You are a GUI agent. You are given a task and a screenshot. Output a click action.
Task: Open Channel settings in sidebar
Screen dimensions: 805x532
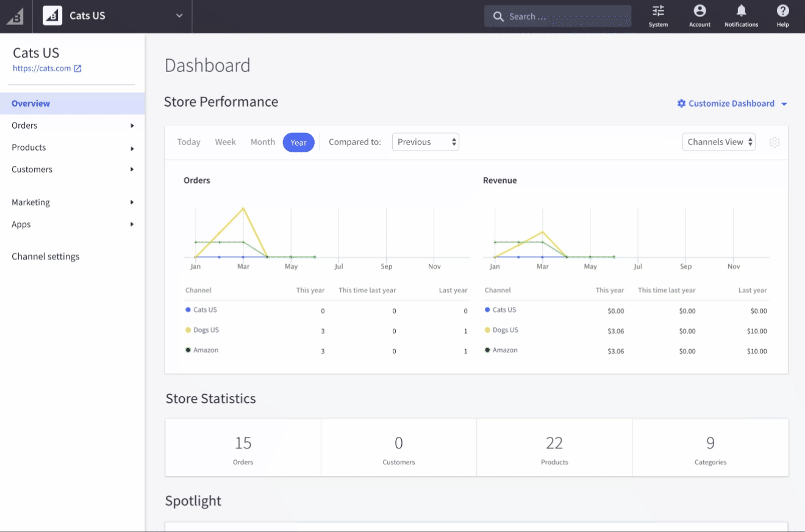tap(46, 257)
